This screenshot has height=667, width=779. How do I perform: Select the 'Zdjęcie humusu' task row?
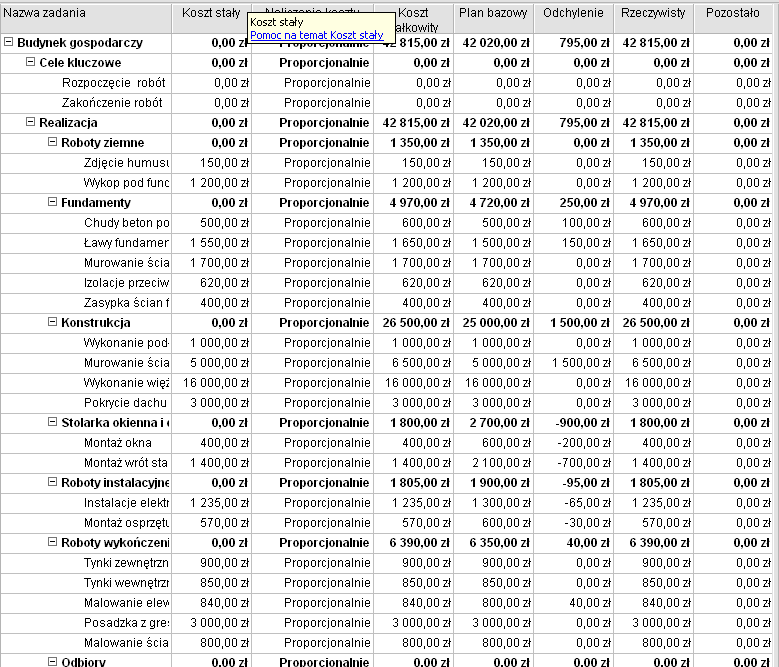point(386,163)
